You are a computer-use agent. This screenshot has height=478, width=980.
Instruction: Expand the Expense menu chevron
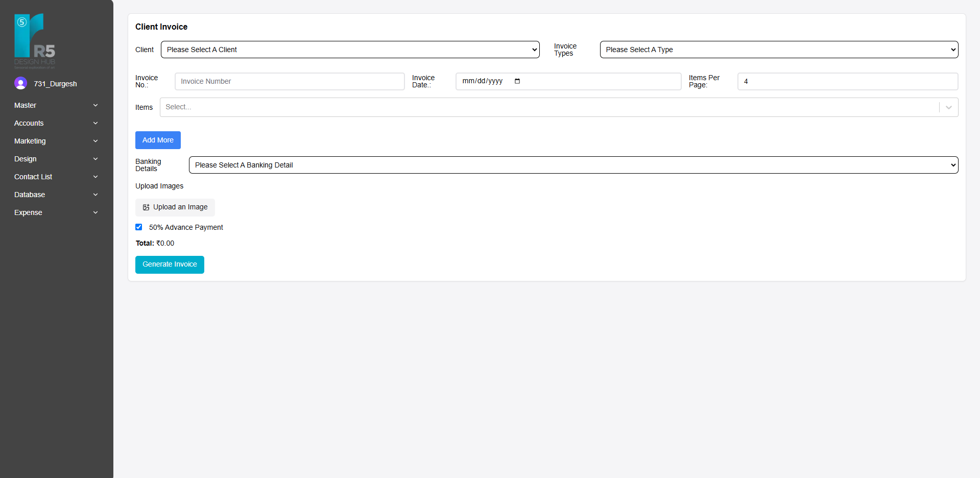95,212
